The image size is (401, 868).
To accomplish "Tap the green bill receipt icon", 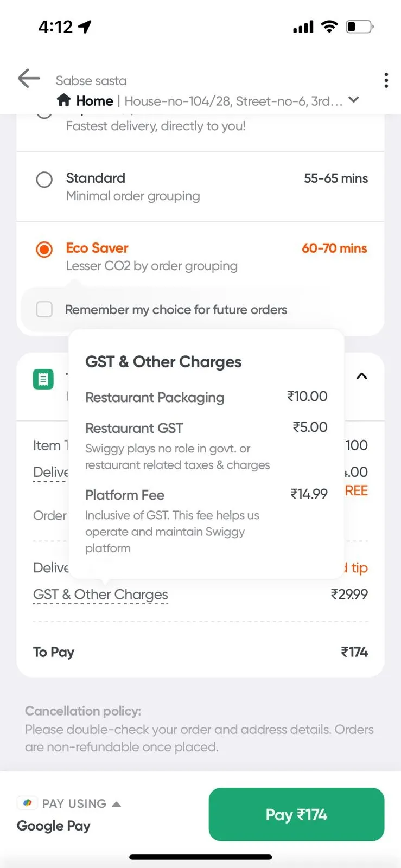I will pos(43,379).
